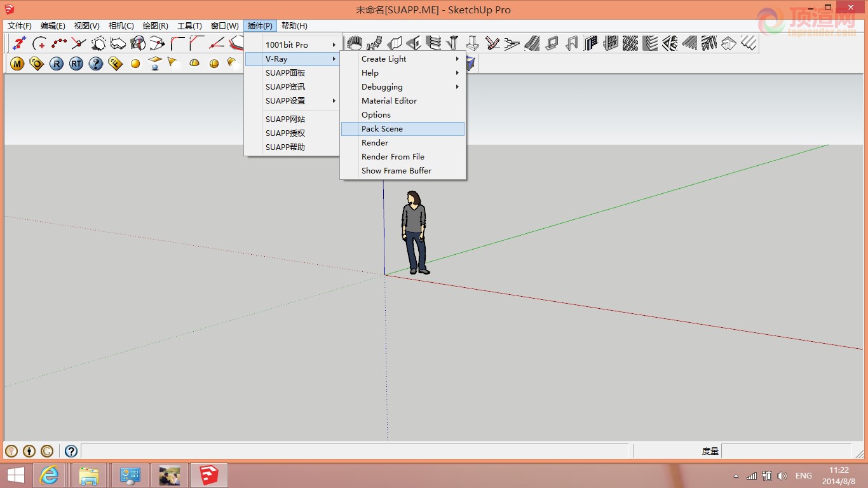This screenshot has width=868, height=488.
Task: Open V-Ray Material Editor M icon
Action: pos(17,64)
